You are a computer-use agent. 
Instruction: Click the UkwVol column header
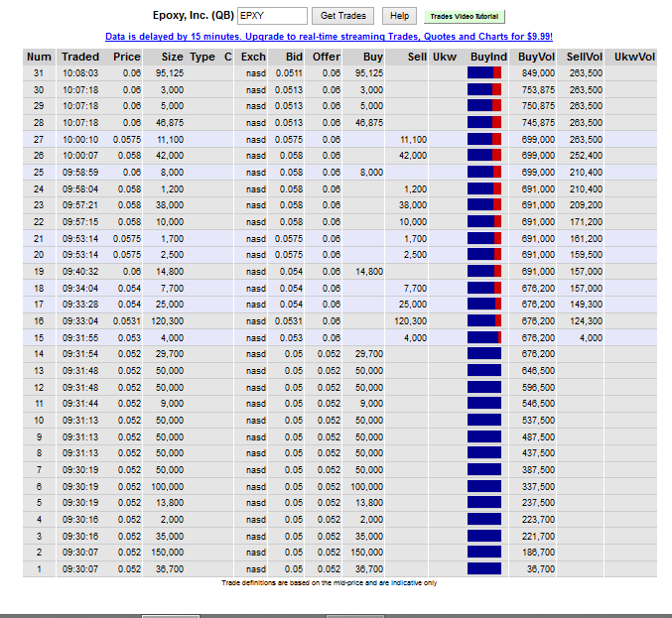634,57
